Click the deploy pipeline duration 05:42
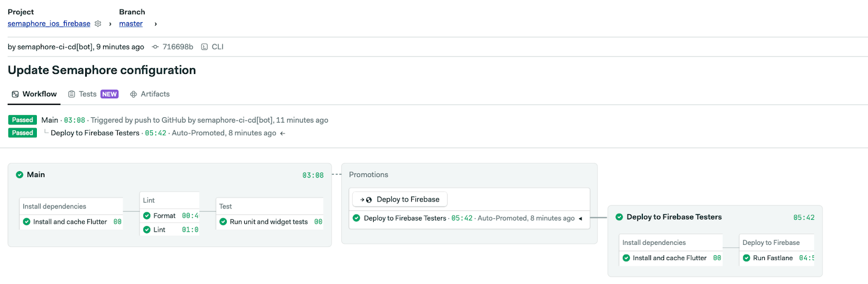Image resolution: width=868 pixels, height=284 pixels. 804,218
